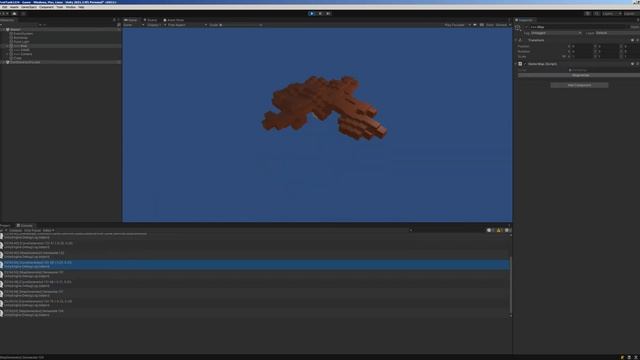Click the Console search field
The width and height of the screenshot is (640, 360).
coord(447,230)
